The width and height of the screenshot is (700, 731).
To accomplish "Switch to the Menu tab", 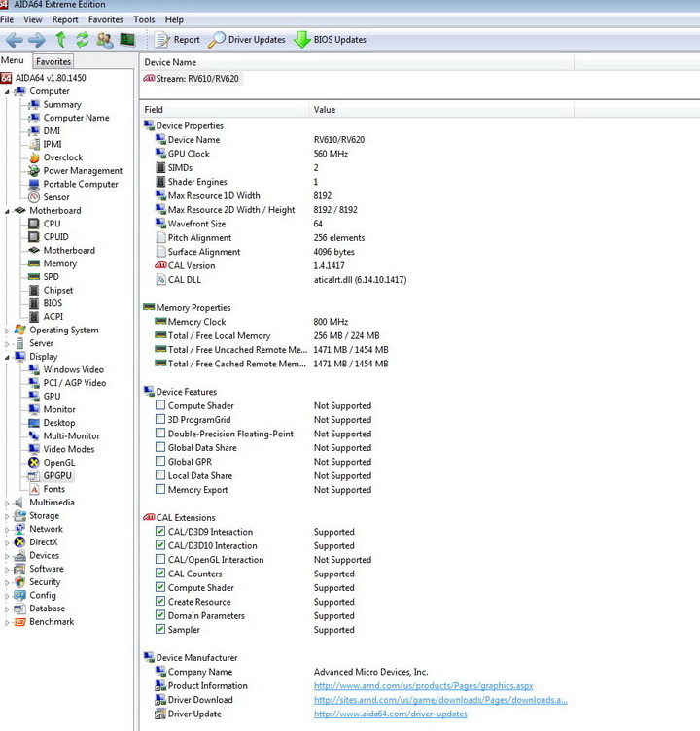I will click(13, 60).
